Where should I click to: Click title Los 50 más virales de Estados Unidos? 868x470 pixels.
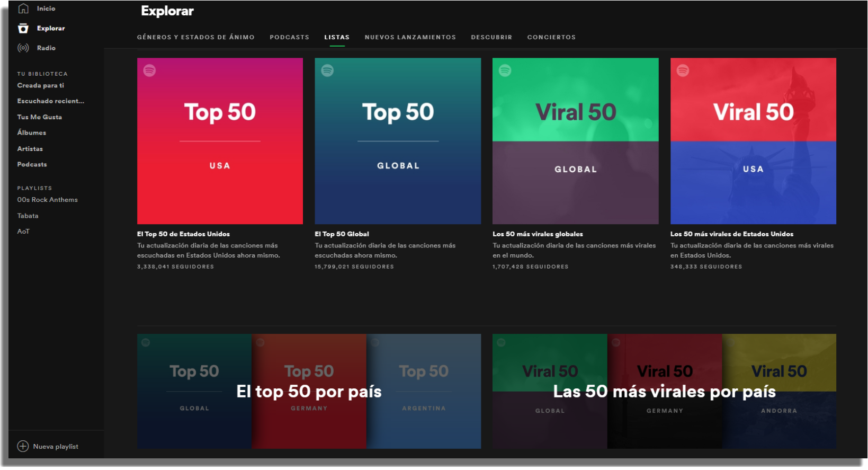pyautogui.click(x=732, y=234)
